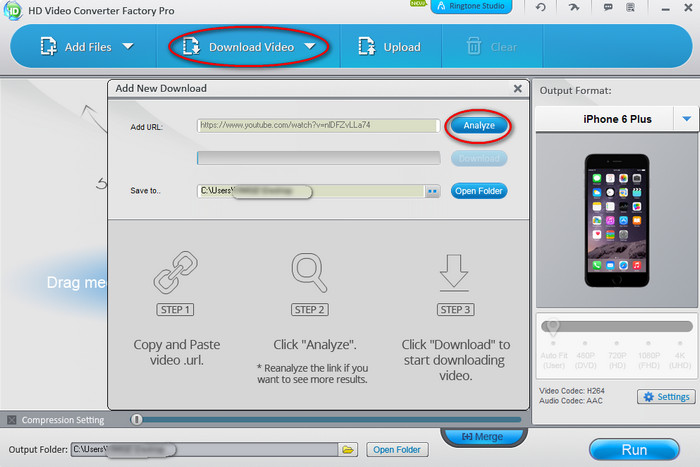Open the Settings button
Screen dimensions: 700x467
667,397
